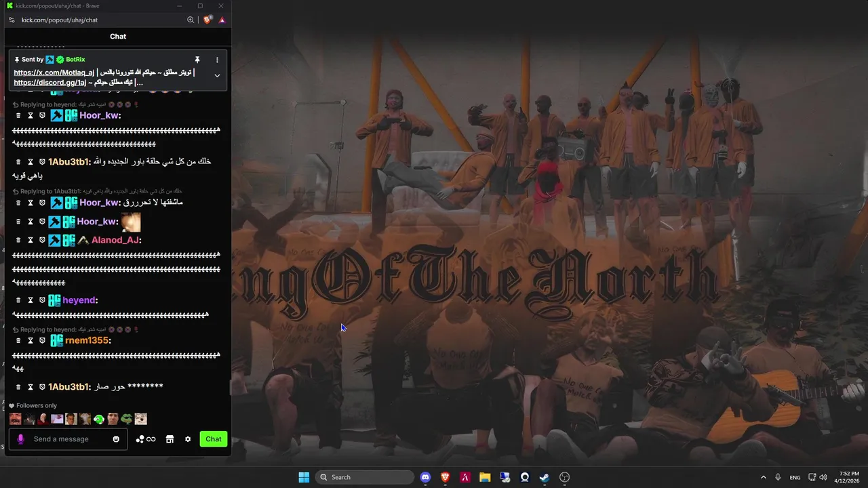Open chat settings gear icon
Image resolution: width=868 pixels, height=488 pixels.
(188, 439)
